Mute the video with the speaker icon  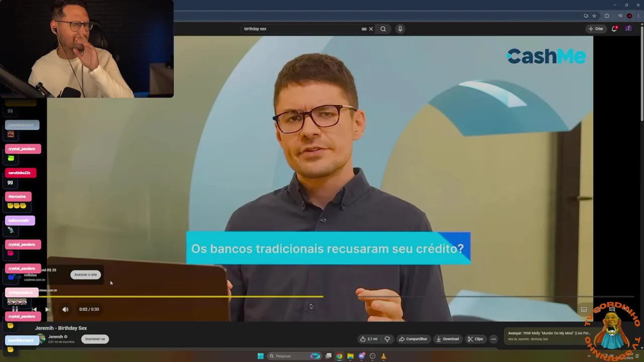point(65,309)
